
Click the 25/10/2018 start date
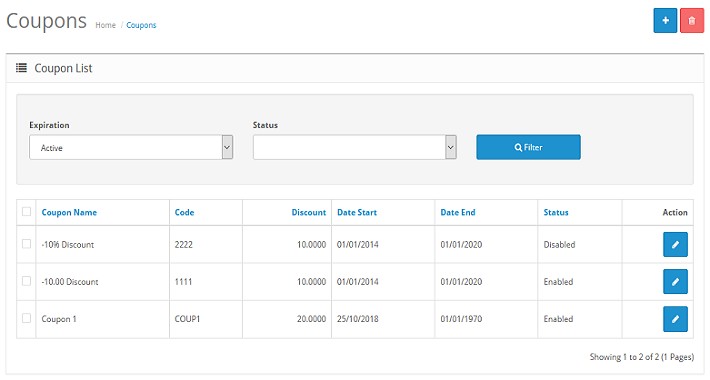358,319
